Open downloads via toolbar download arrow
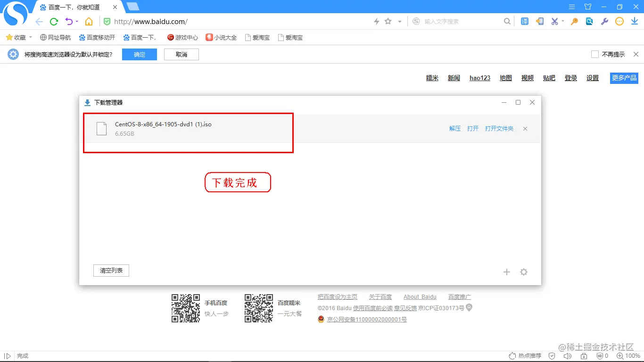This screenshot has width=644, height=362. coord(634,21)
